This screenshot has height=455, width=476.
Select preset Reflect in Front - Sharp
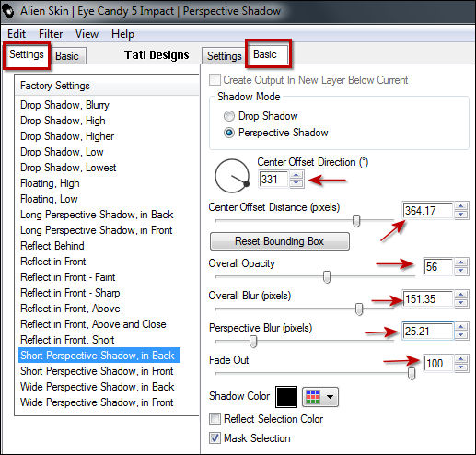[x=70, y=293]
